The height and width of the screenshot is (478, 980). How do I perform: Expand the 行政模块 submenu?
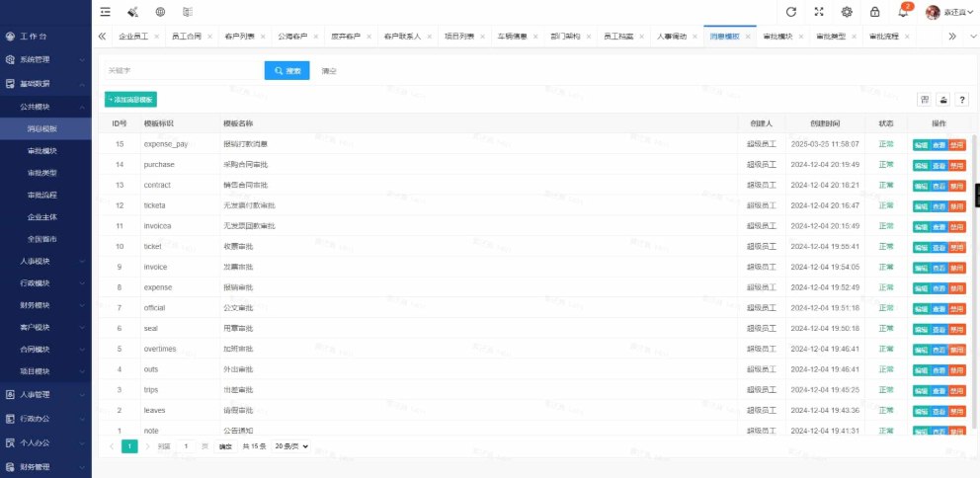tap(45, 283)
